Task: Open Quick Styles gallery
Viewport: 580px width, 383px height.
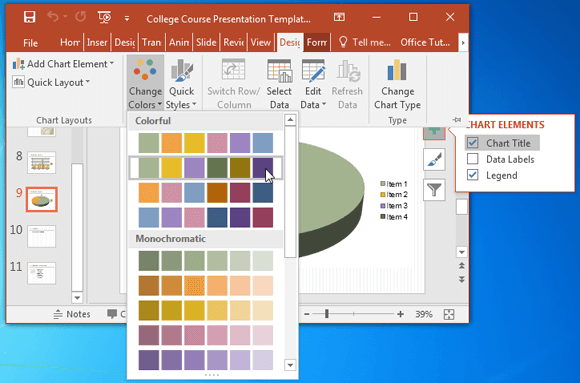Action: tap(181, 84)
